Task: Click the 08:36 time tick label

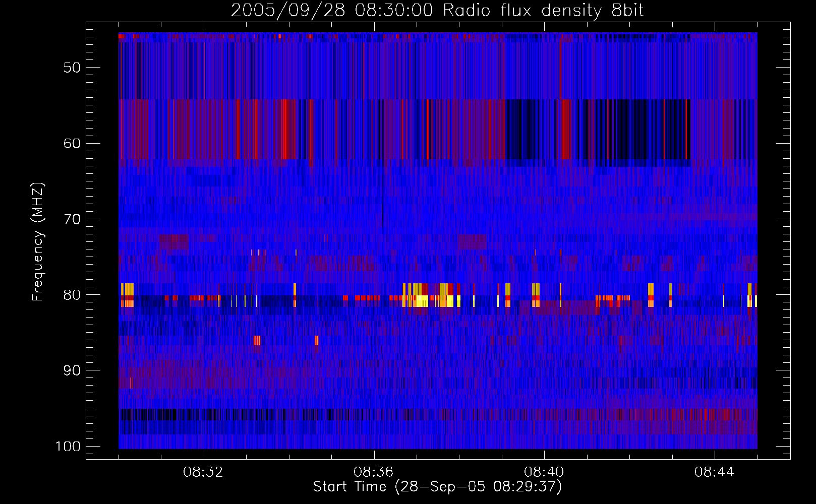Action: pos(374,472)
